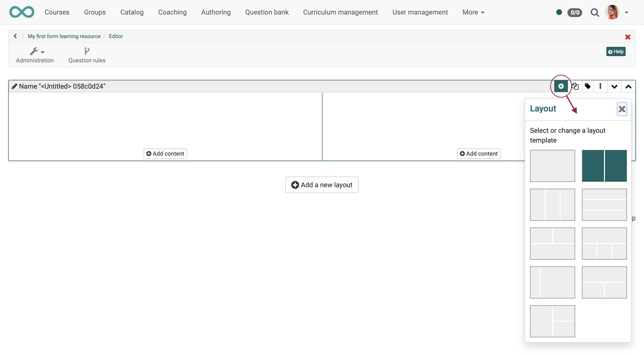This screenshot has width=644, height=356.
Task: Click the red X to close the editor
Action: point(628,37)
